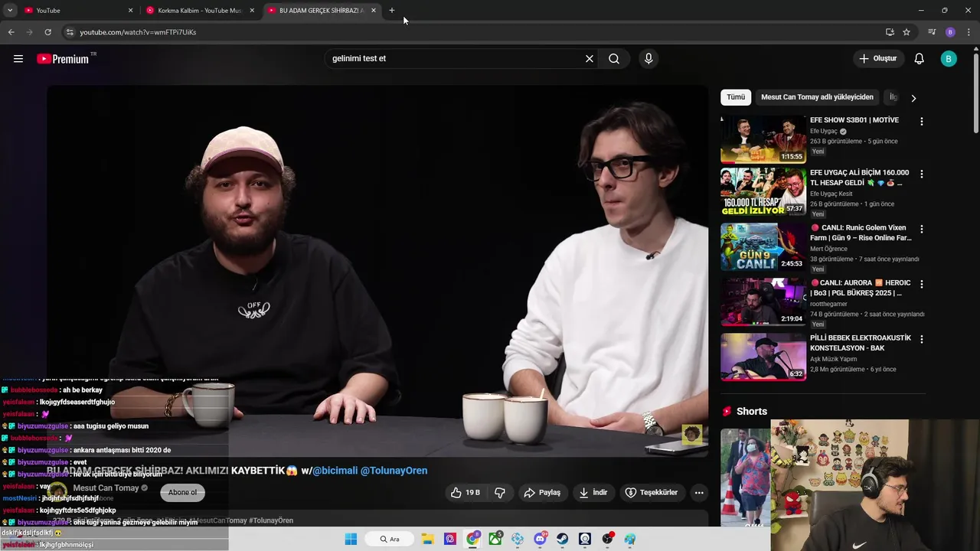Click the browser address bar URL
The image size is (980, 551).
tap(138, 32)
